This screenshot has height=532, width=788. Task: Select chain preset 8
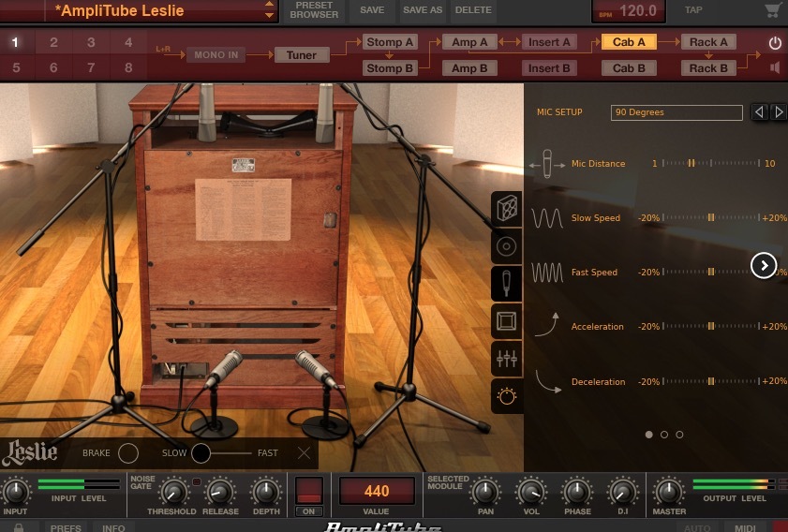128,67
